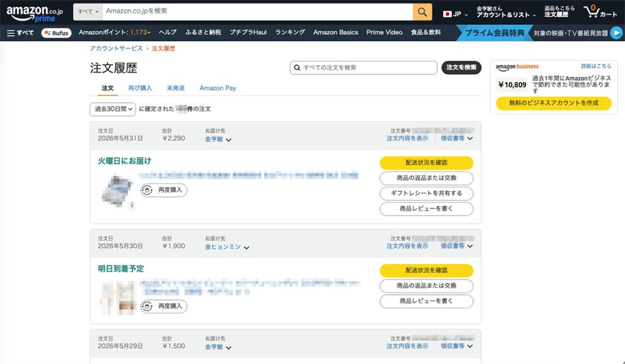Image resolution: width=625 pixels, height=364 pixels.
Task: Open the すべて search category dropdown
Action: tap(88, 12)
